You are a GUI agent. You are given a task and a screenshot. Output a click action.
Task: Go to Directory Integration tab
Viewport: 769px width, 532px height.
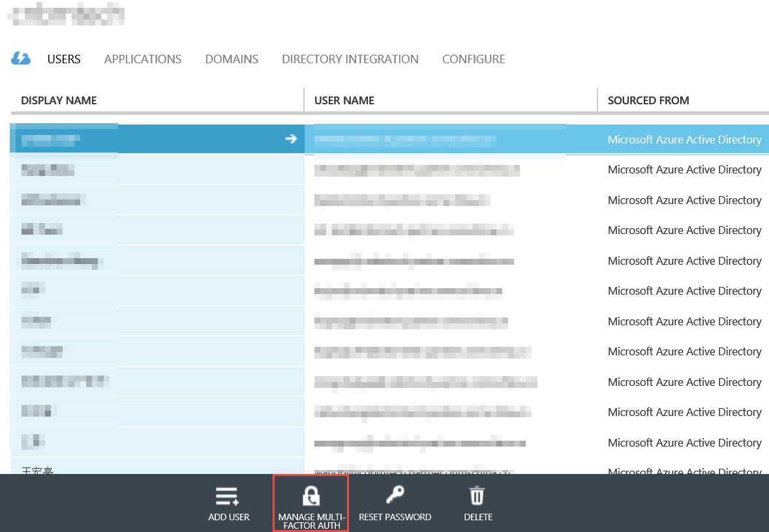pos(350,59)
